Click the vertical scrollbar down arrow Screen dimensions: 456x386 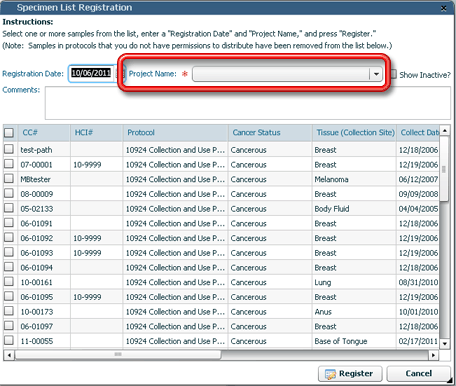pyautogui.click(x=445, y=343)
